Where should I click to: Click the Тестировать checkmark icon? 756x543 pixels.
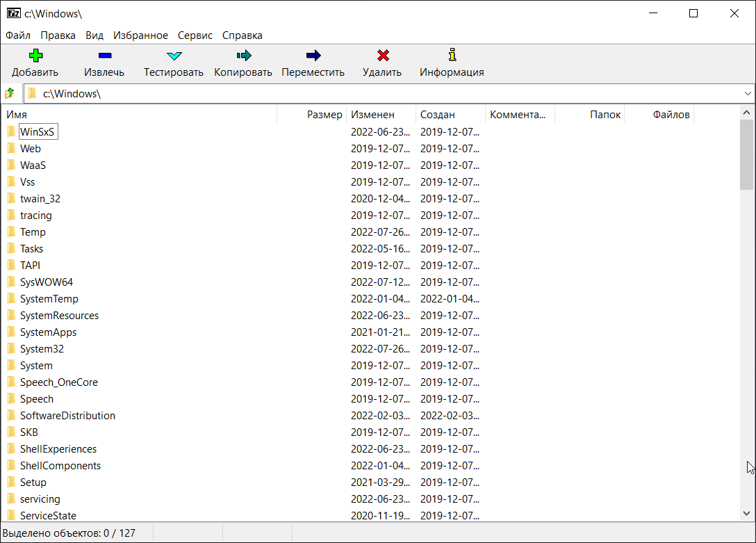coord(174,56)
